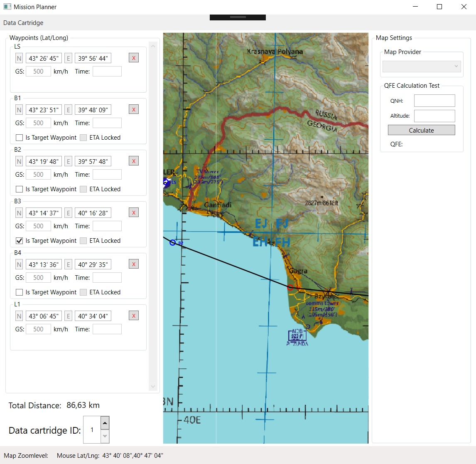This screenshot has width=476, height=464.
Task: Click the Altitude input field
Action: [x=434, y=116]
